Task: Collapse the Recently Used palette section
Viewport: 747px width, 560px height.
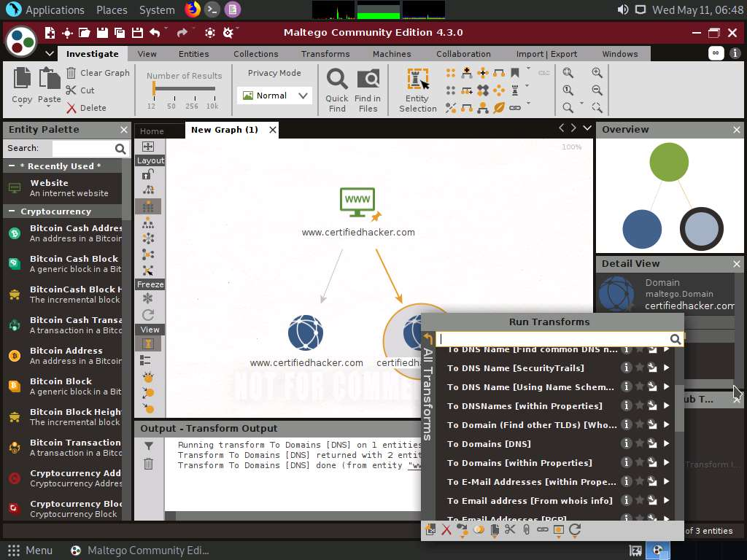Action: tap(12, 166)
